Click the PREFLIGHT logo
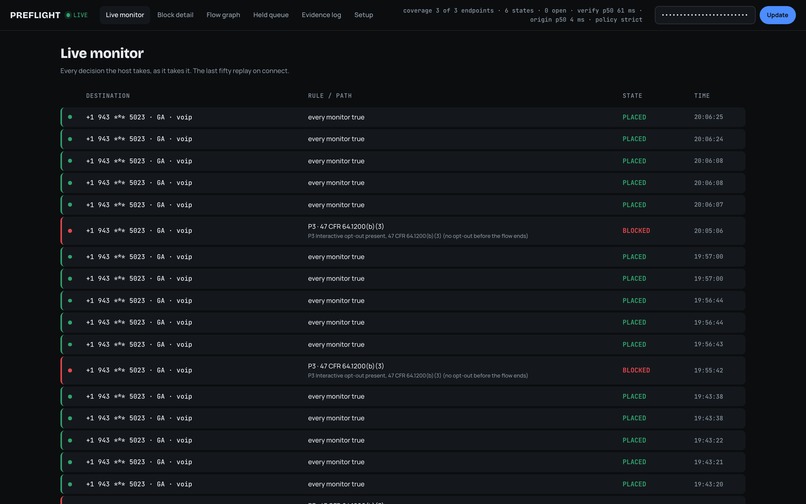Screen dimensions: 806x504 coord(35,15)
